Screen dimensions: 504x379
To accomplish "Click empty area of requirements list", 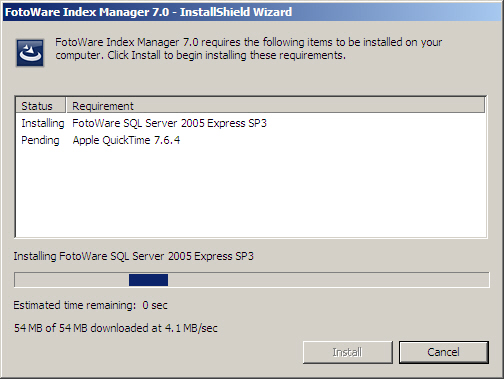I will tap(251, 193).
